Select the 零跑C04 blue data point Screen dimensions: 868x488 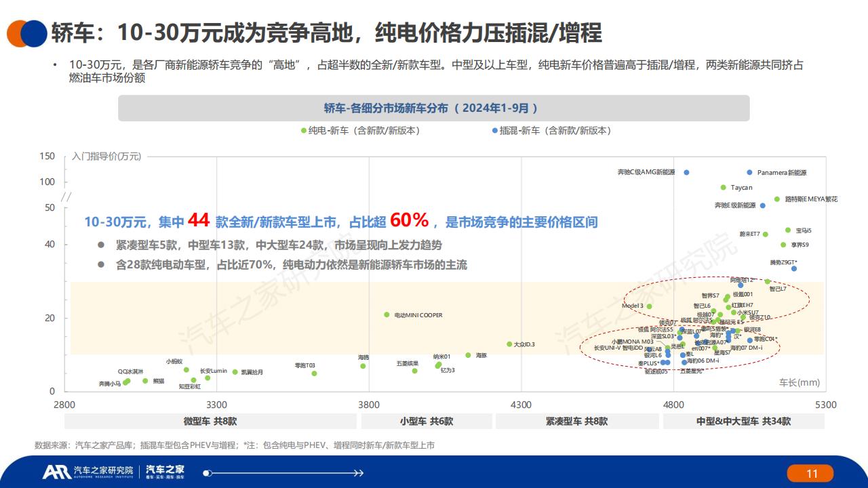point(749,340)
